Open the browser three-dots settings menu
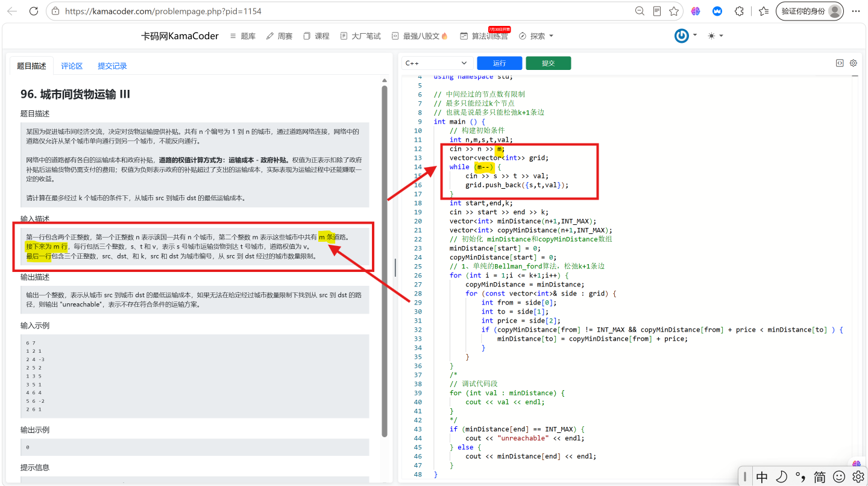The height and width of the screenshot is (486, 868). (x=856, y=11)
